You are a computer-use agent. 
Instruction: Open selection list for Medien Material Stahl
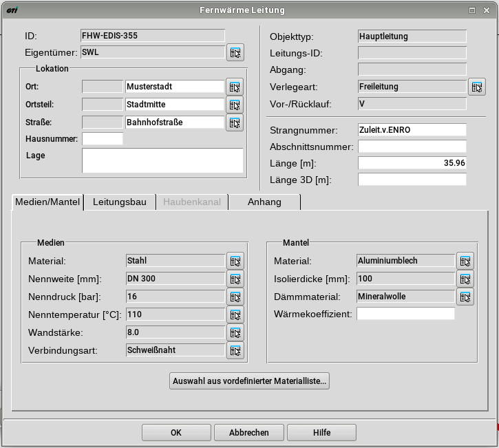click(x=235, y=262)
